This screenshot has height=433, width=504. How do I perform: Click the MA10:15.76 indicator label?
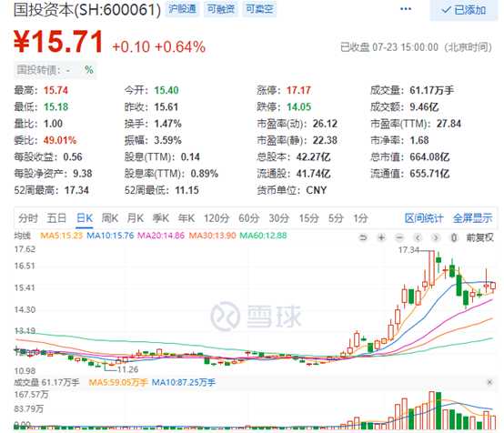click(x=110, y=236)
